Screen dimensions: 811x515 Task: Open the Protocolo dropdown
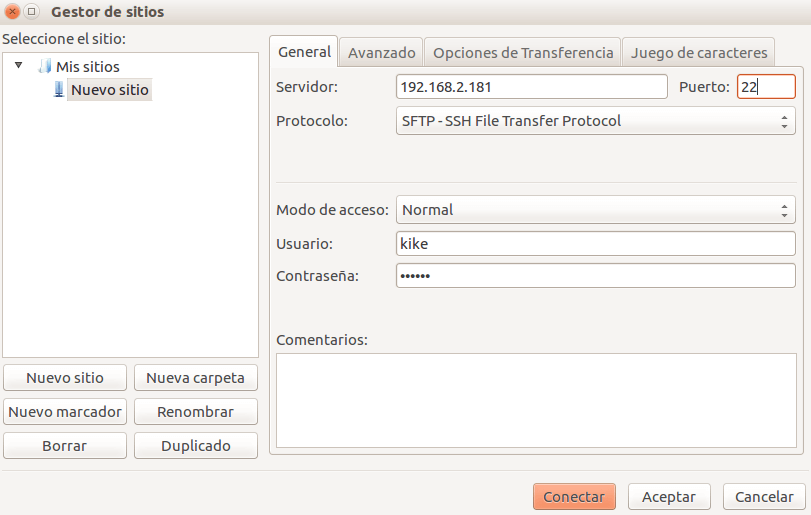point(595,121)
